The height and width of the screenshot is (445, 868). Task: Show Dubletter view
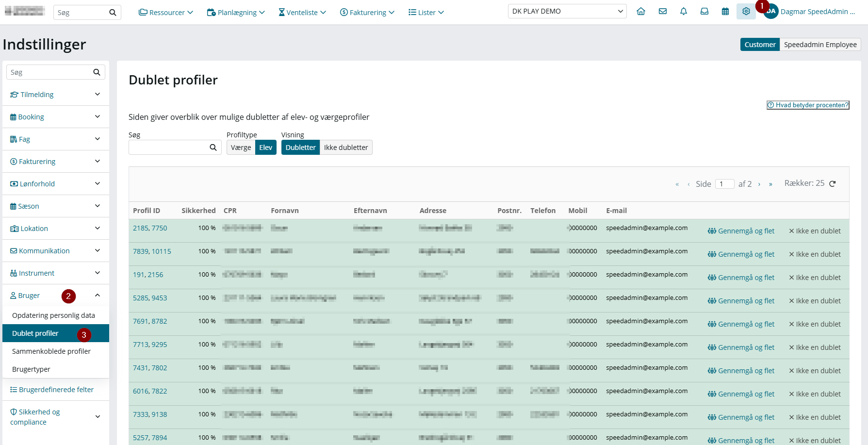[301, 148]
